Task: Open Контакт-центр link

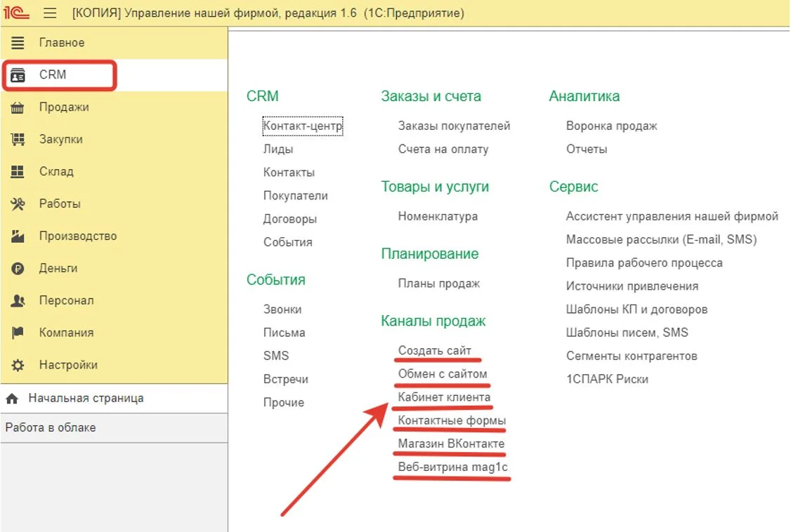Action: coord(303,126)
